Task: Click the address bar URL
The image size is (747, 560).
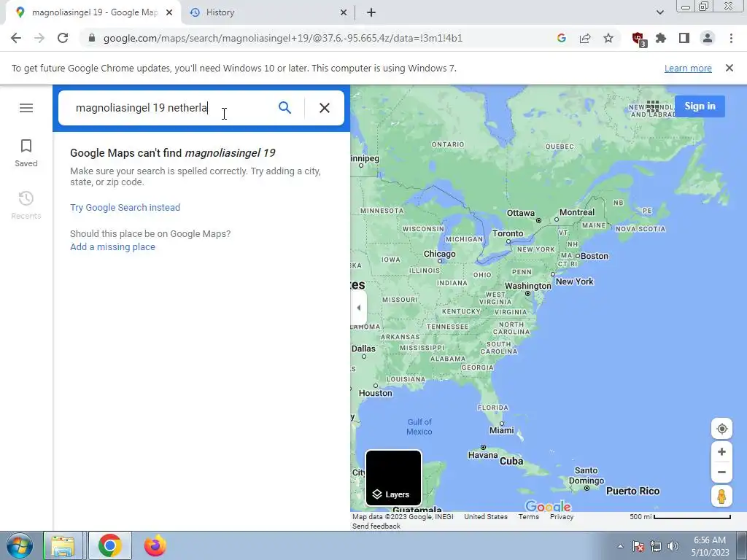Action: [x=282, y=38]
